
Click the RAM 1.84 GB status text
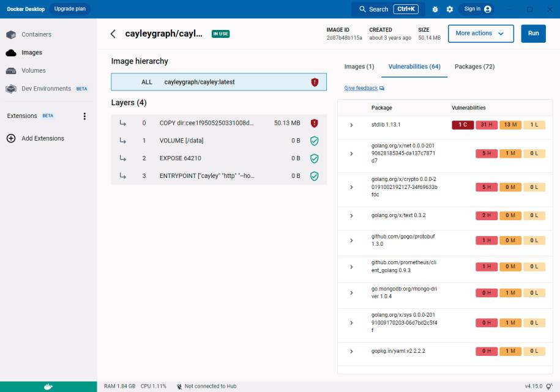[119, 386]
